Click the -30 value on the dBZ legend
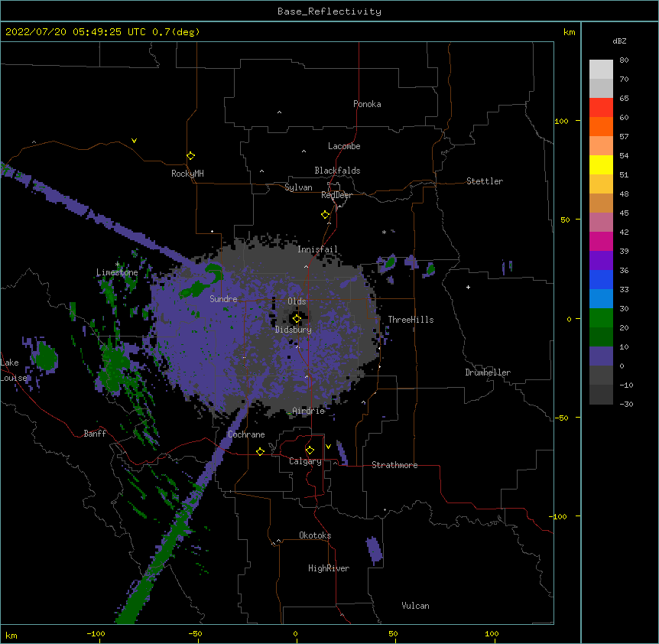659x644 pixels. point(626,405)
